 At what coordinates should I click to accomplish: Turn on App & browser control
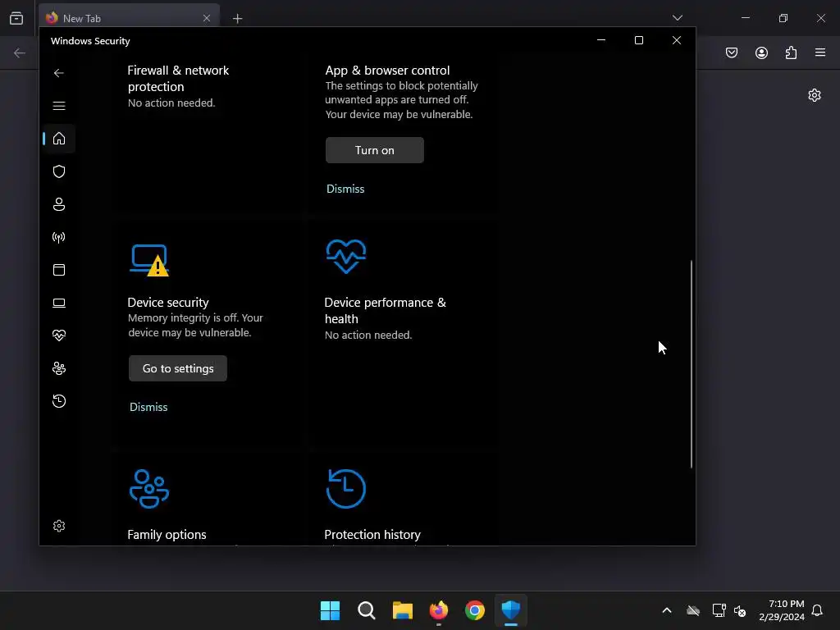(x=374, y=151)
